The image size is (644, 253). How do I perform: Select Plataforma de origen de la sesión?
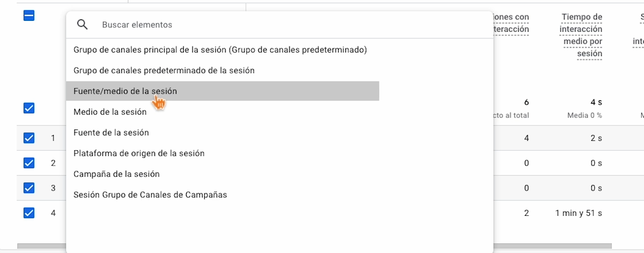139,153
